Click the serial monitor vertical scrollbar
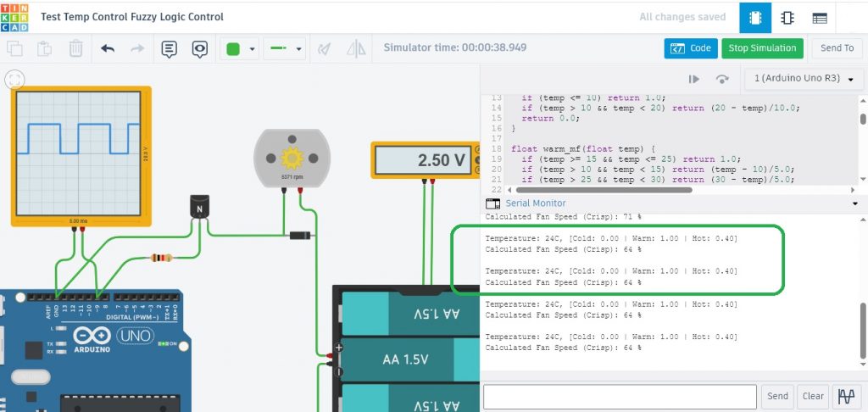This screenshot has width=868, height=412. click(862, 331)
